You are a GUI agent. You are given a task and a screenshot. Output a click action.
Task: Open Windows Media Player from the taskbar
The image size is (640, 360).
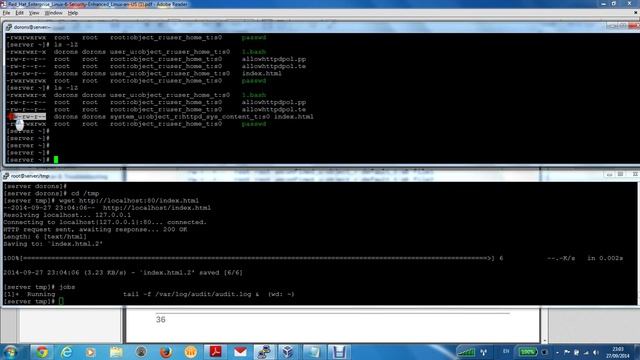[91, 352]
